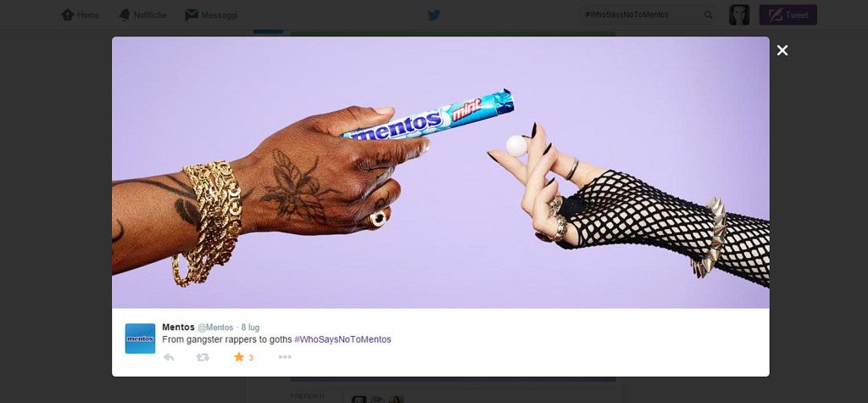This screenshot has height=403, width=868.
Task: Click the favorites count number 3
Action: click(251, 358)
